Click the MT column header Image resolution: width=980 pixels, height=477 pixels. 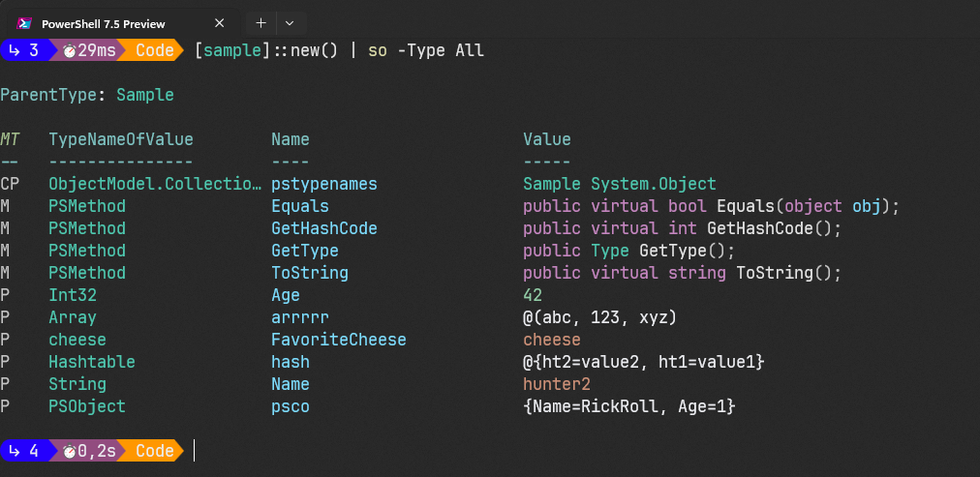(x=10, y=139)
